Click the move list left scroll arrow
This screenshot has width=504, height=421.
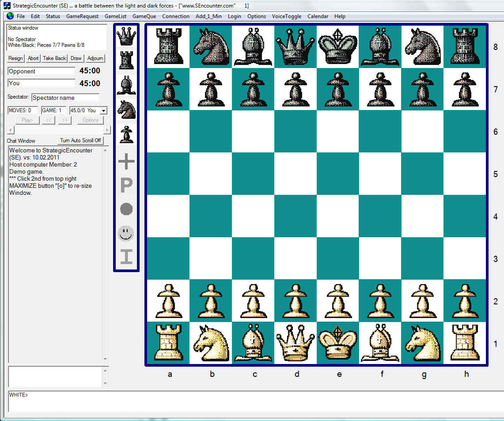point(11,130)
